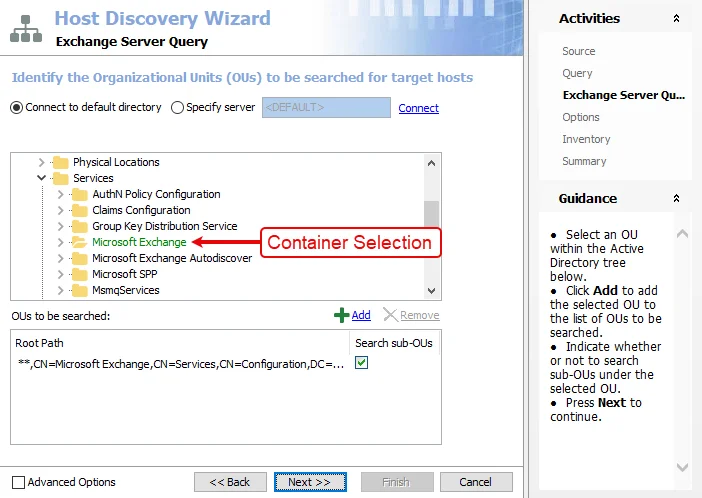The image size is (702, 498).
Task: Collapse the Activities panel
Action: pyautogui.click(x=676, y=18)
